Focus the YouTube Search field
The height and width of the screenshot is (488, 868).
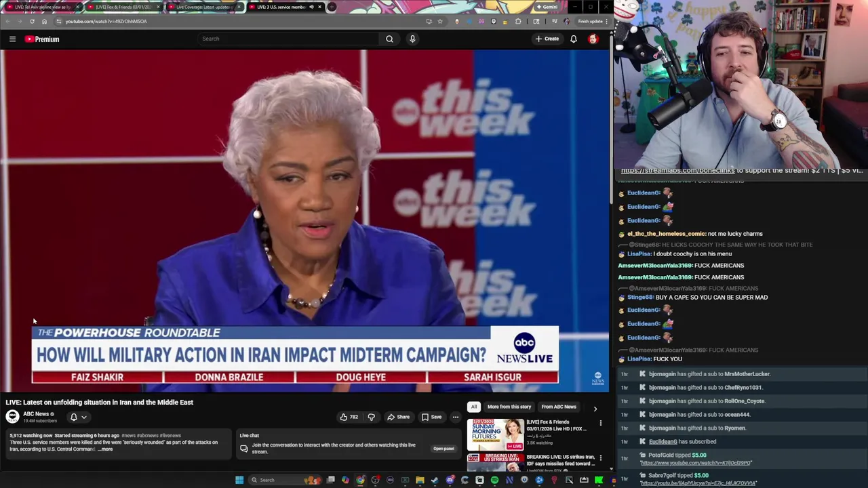coord(288,39)
